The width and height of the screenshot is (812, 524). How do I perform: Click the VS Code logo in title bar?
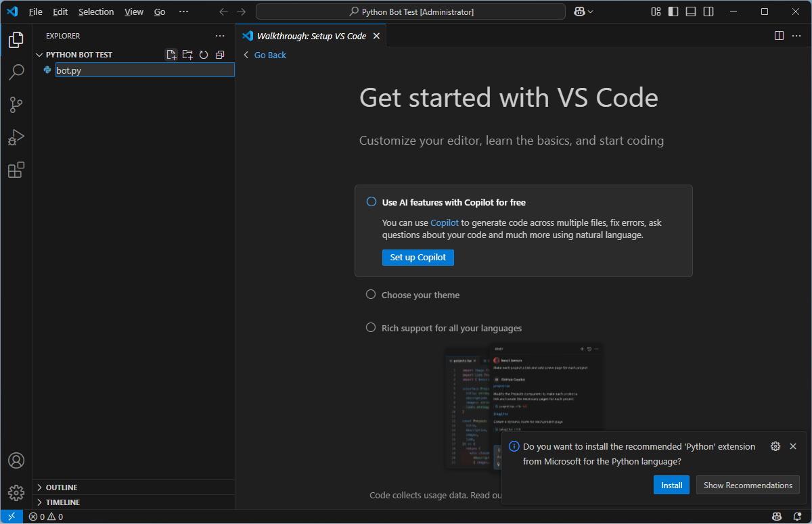point(12,11)
